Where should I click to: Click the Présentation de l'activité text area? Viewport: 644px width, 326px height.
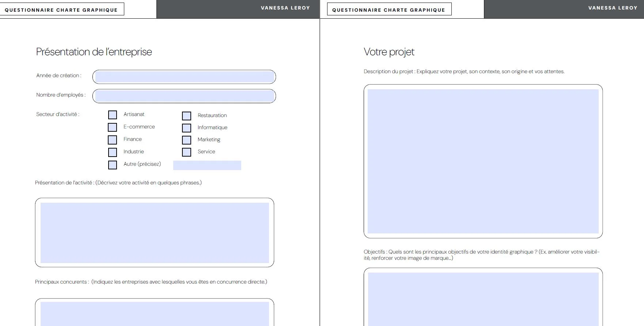pyautogui.click(x=155, y=233)
